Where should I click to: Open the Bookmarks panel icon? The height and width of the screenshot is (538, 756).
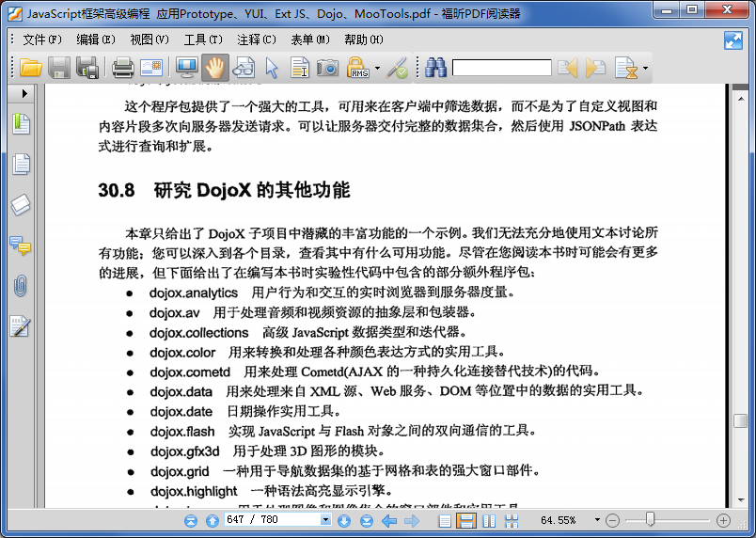[21, 124]
